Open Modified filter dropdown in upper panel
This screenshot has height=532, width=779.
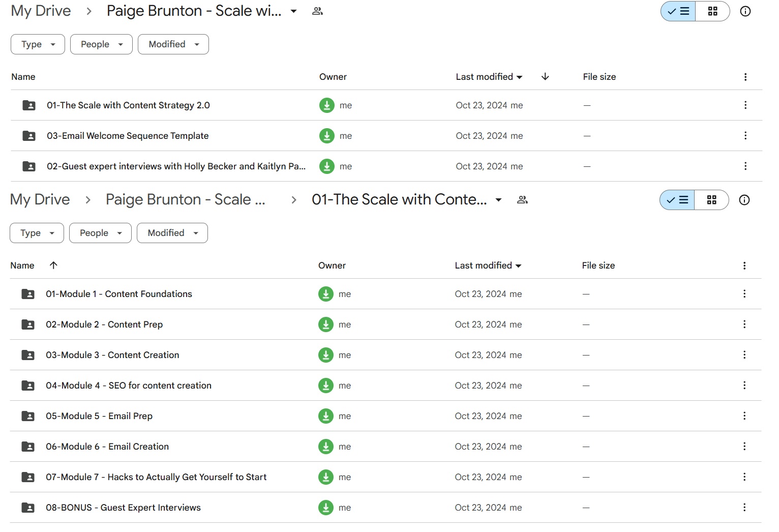pyautogui.click(x=173, y=44)
